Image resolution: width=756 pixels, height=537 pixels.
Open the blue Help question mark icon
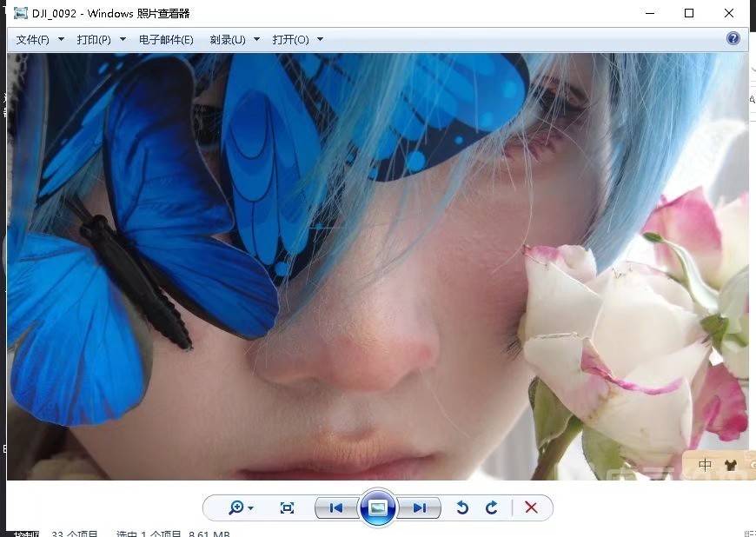tap(733, 38)
